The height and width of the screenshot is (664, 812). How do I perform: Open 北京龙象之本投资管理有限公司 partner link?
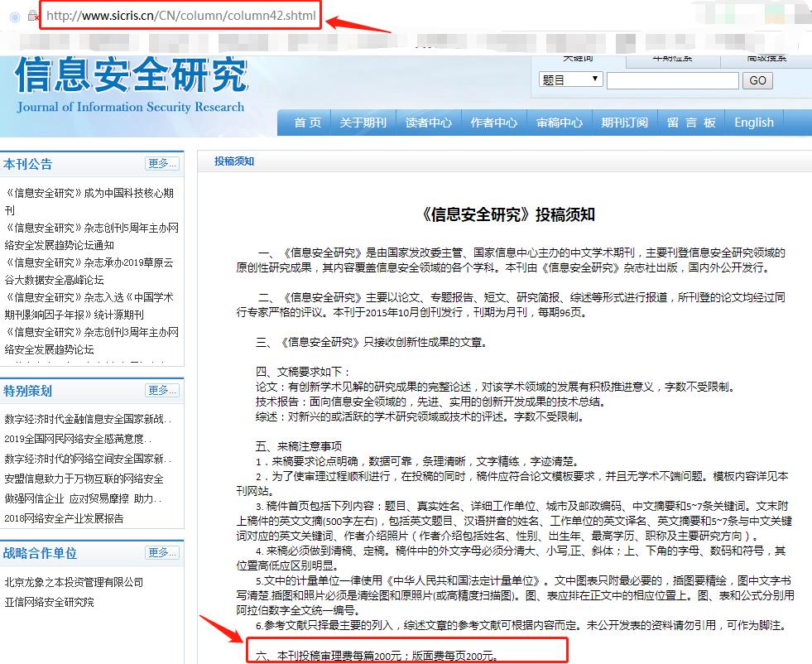click(x=74, y=582)
